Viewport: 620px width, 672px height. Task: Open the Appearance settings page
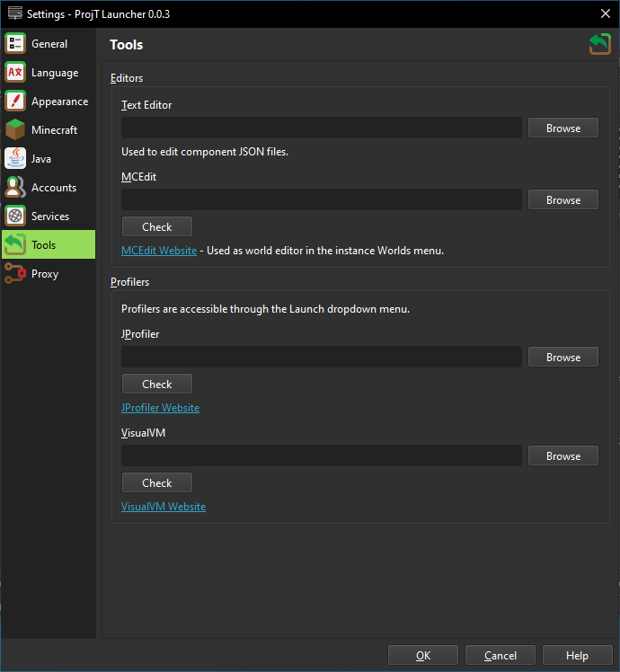click(x=49, y=102)
